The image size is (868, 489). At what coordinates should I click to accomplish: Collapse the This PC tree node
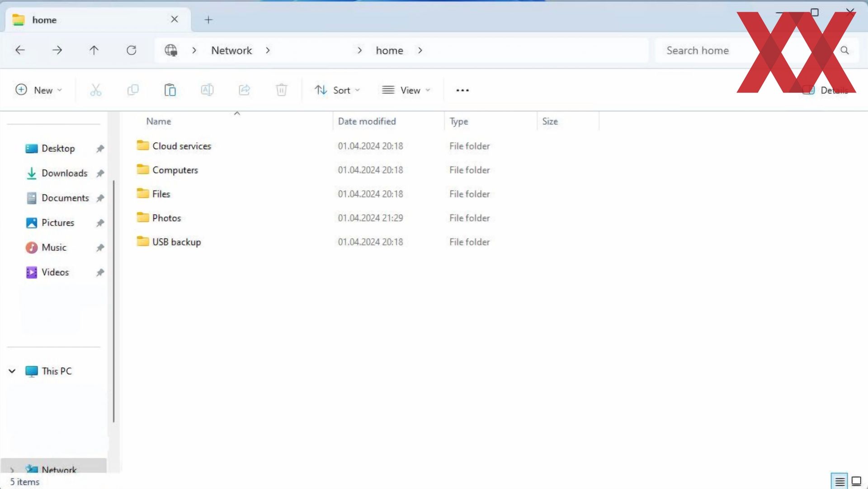tap(12, 371)
